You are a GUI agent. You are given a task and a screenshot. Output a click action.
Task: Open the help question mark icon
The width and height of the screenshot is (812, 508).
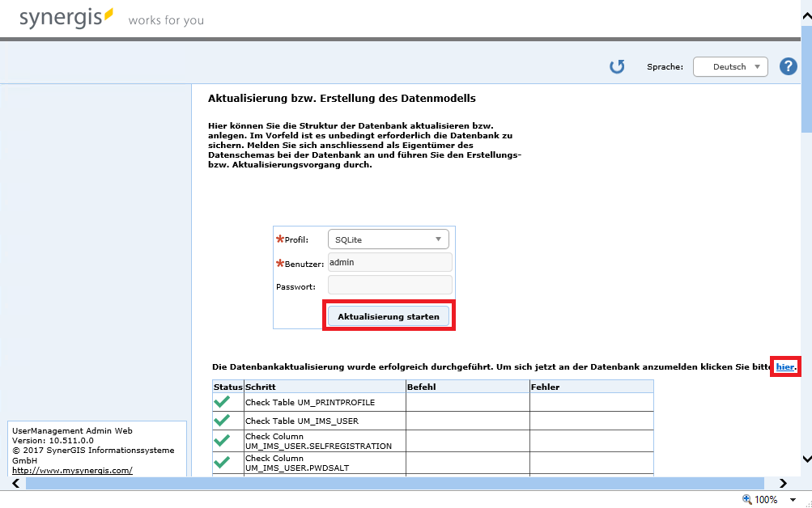(788, 66)
